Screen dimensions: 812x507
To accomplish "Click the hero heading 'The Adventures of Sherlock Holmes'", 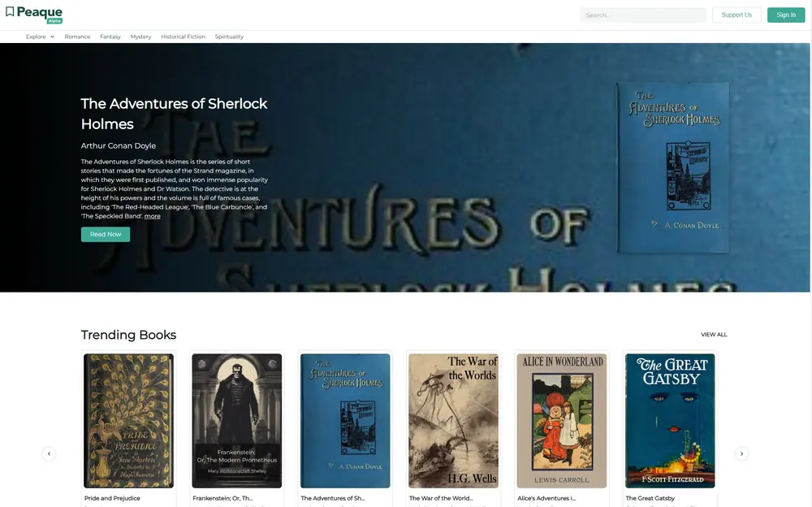I will point(174,114).
